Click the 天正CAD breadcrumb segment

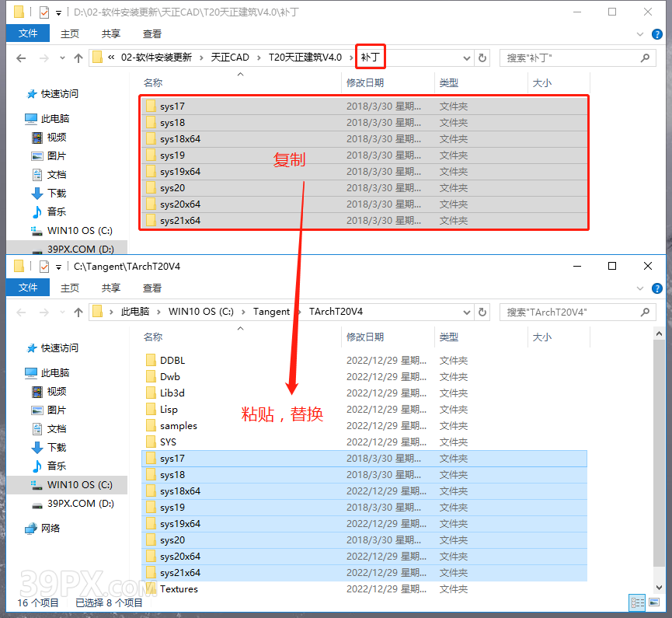(230, 58)
